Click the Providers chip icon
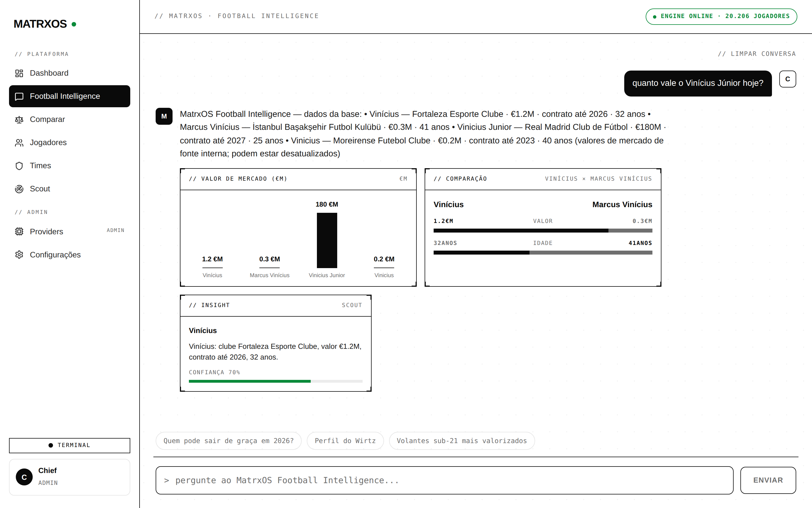The image size is (812, 508). (19, 231)
